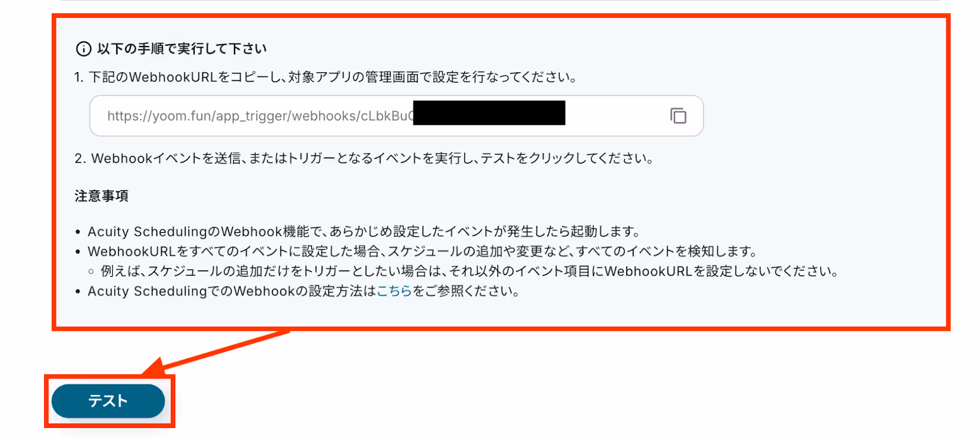Image resolution: width=980 pixels, height=439 pixels.
Task: Click the note starting WebhookURLをすべてのイベントに設定
Action: 423,252
